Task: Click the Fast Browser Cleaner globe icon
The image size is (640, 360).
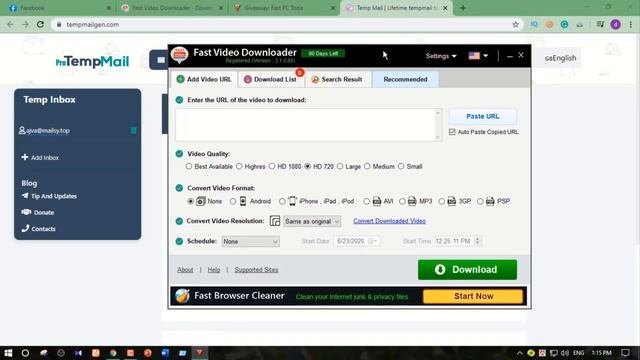Action: (x=182, y=296)
